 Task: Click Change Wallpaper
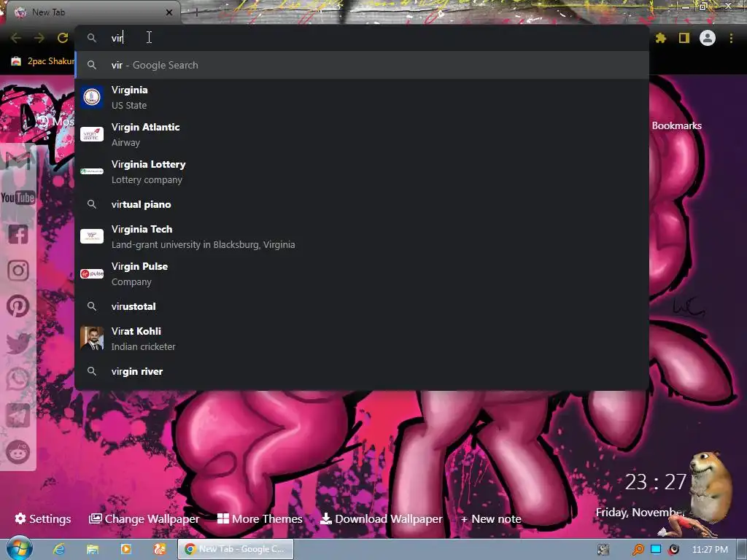pos(144,518)
